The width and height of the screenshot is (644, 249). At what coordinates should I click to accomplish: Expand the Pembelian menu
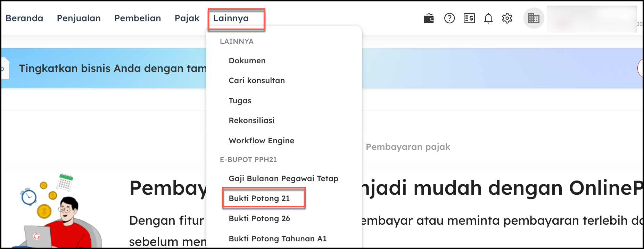click(138, 18)
